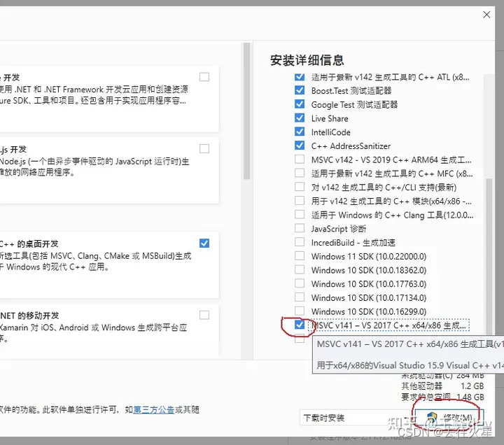The image size is (504, 445).
Task: Uncheck Google Test 测试适配器
Action: [x=300, y=104]
